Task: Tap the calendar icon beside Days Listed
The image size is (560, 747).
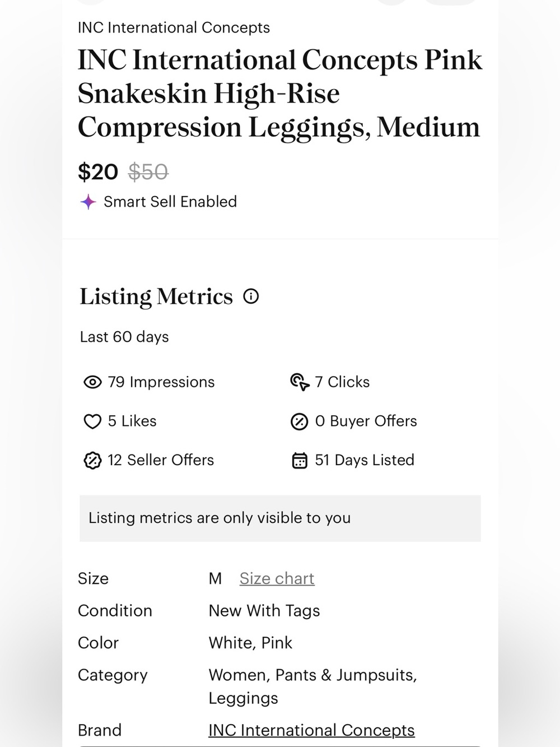Action: tap(300, 461)
